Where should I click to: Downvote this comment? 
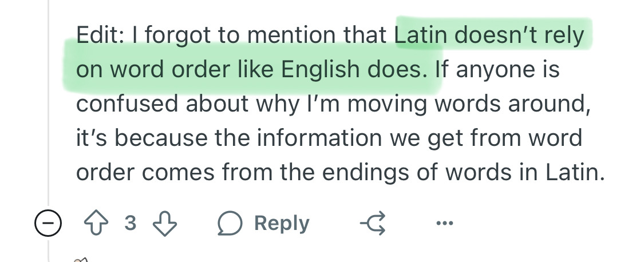(x=165, y=224)
